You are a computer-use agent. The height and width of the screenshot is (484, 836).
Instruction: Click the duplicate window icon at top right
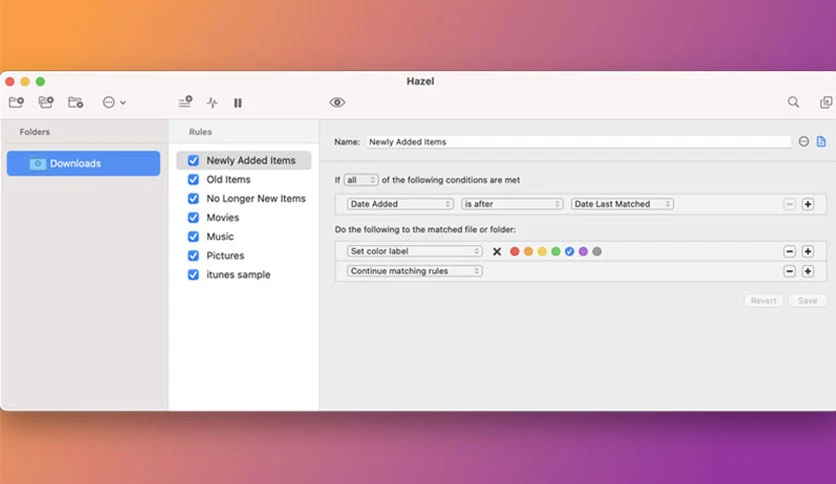pyautogui.click(x=826, y=102)
